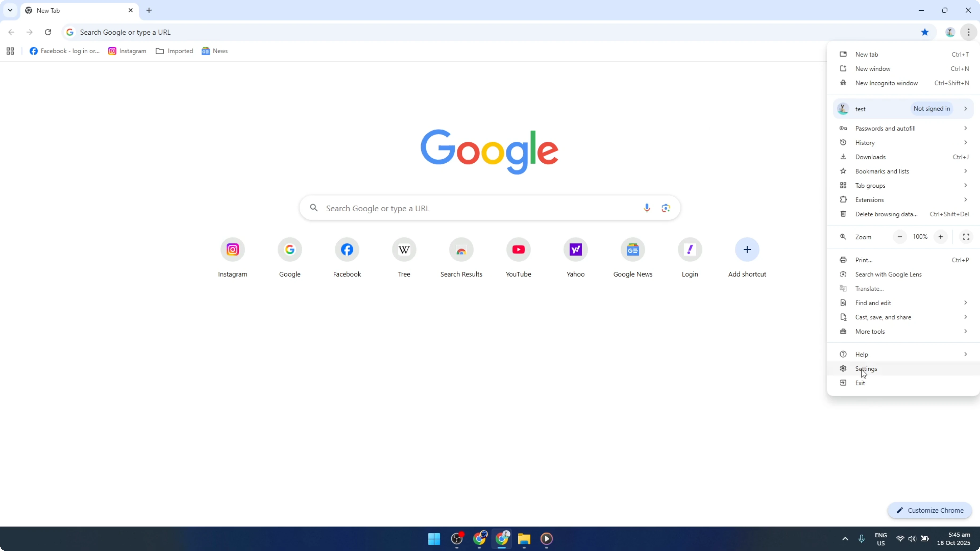980x551 pixels.
Task: Expand the History submenu
Action: [866, 142]
